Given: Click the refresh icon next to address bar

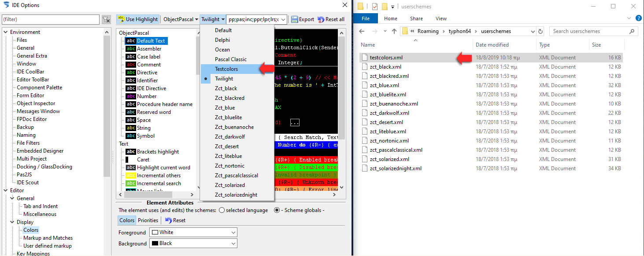Looking at the screenshot, I should tap(541, 31).
